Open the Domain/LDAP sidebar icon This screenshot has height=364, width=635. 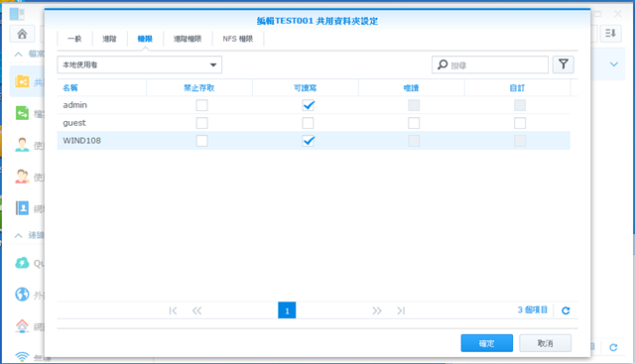coord(22,207)
